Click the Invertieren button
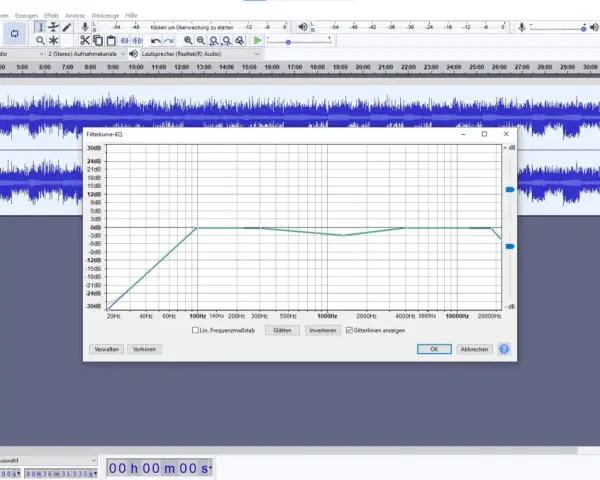This screenshot has width=600, height=480. coord(323,330)
